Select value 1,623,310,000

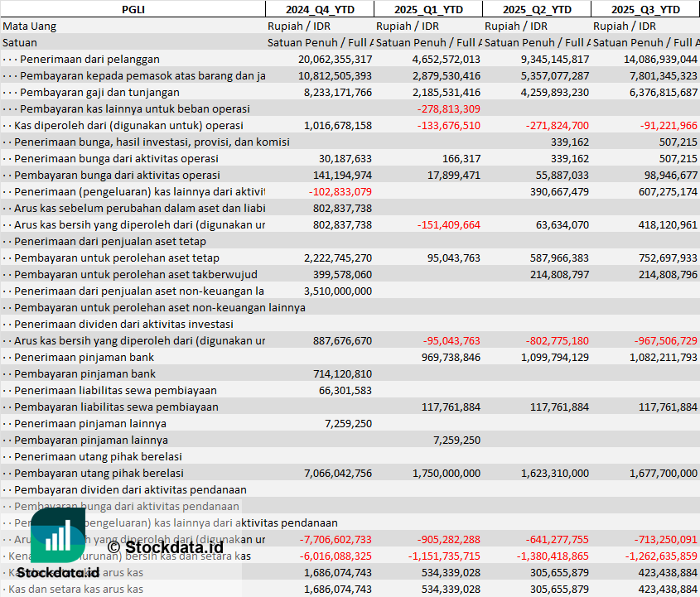click(555, 473)
